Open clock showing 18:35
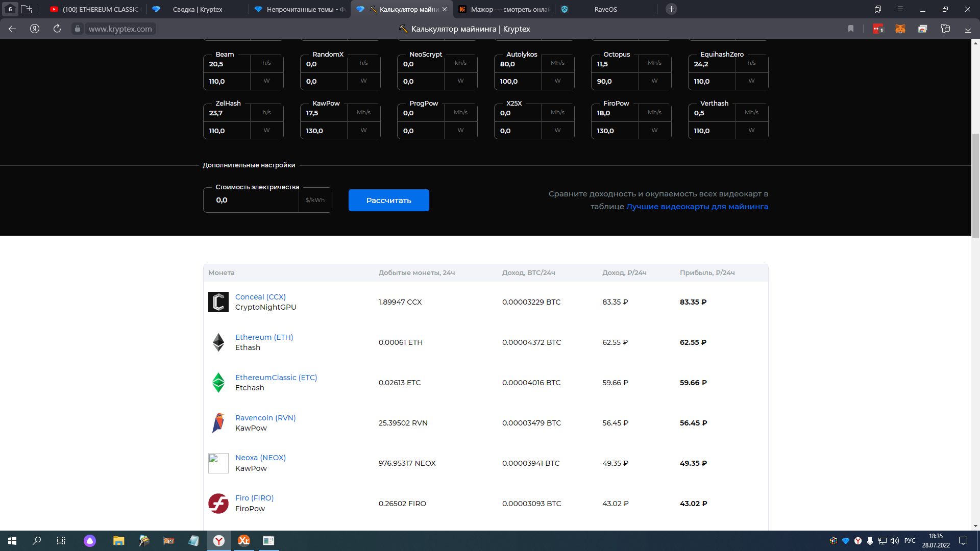Image resolution: width=980 pixels, height=551 pixels. point(936,541)
